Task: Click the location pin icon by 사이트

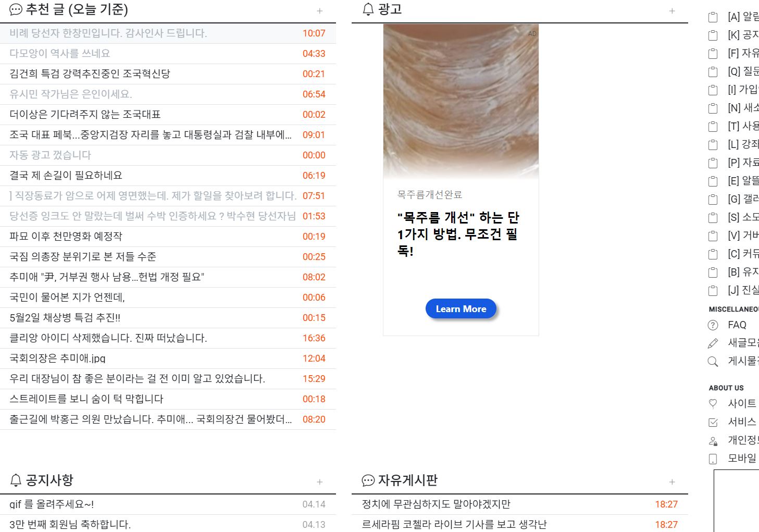Action: (713, 404)
